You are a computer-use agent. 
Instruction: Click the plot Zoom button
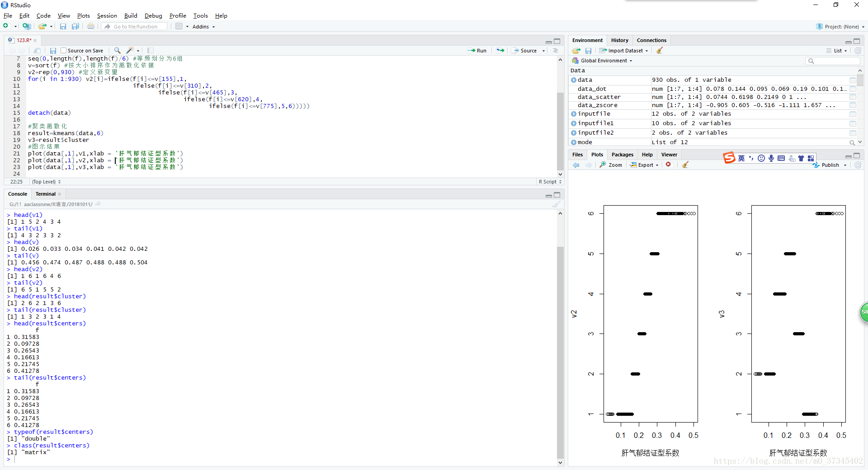tap(611, 165)
